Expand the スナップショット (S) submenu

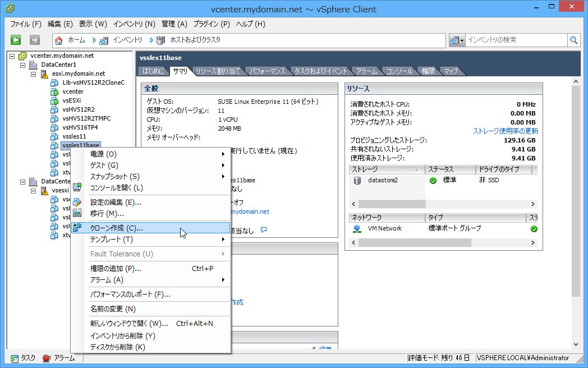pyautogui.click(x=223, y=177)
